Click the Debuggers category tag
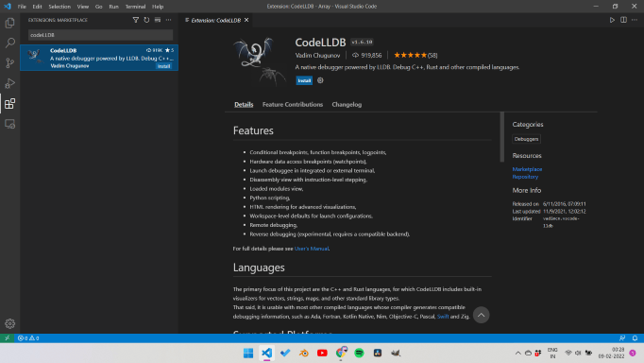Image resolution: width=644 pixels, height=363 pixels. click(x=526, y=139)
